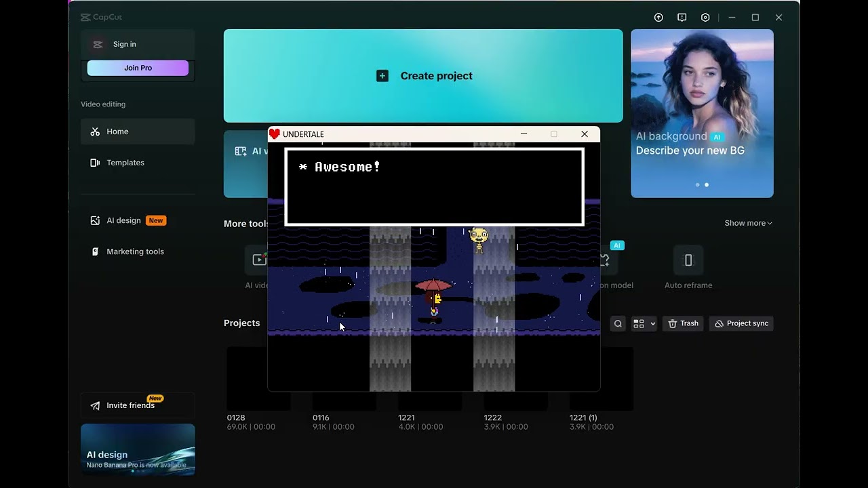Click the Video editing section label
The width and height of the screenshot is (868, 488).
(103, 104)
